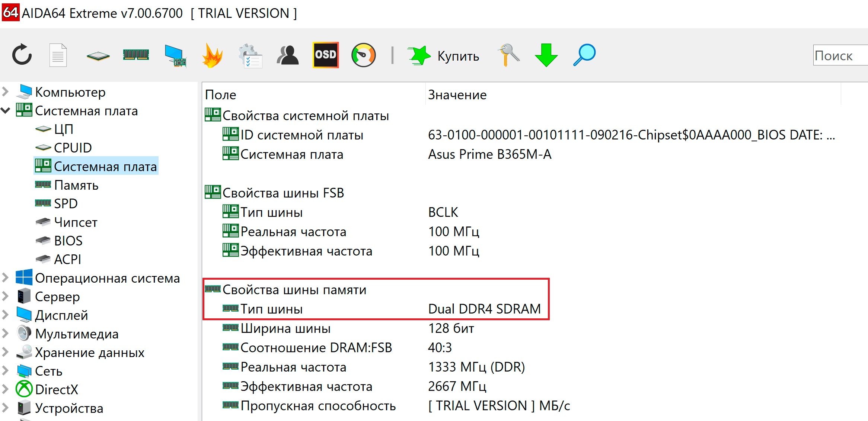Screen dimensions: 868x421
Task: Expand the Компьютер tree node
Action: tap(5, 91)
